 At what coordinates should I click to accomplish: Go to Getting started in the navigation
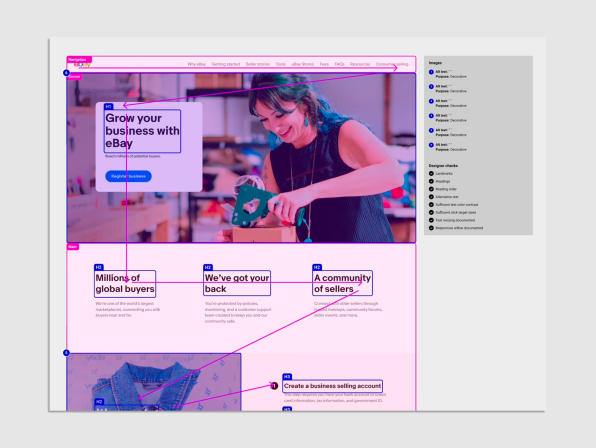226,64
